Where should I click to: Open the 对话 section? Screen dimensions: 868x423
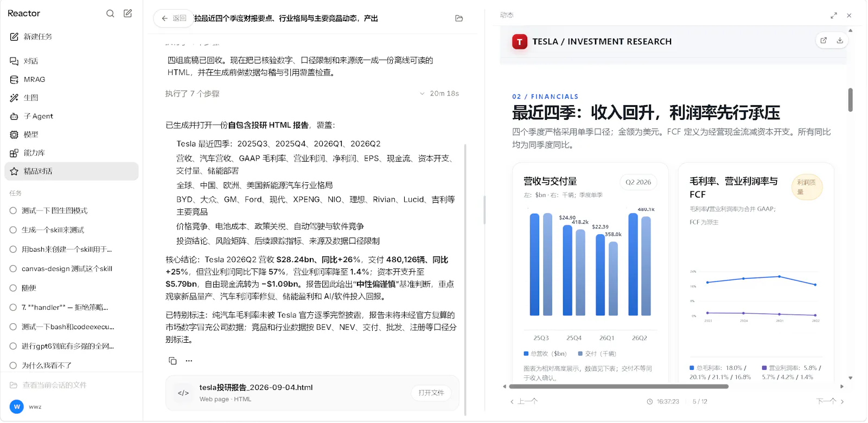tap(72, 61)
